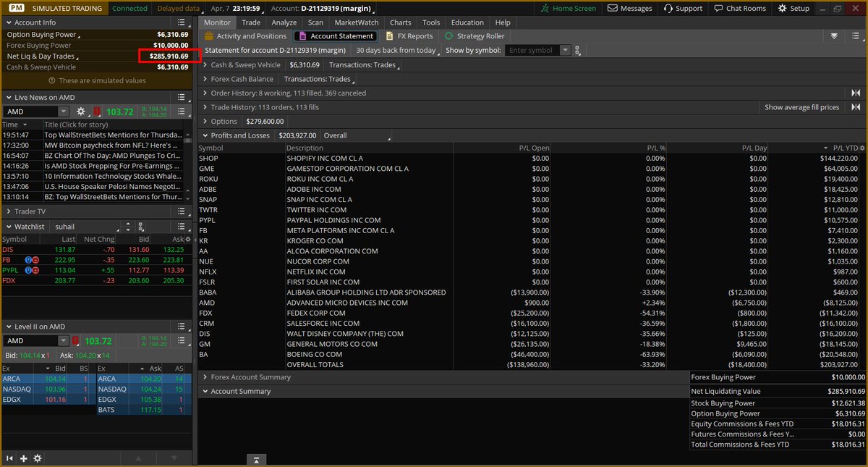Click the watchlist up-down stepper arrows

tap(128, 227)
